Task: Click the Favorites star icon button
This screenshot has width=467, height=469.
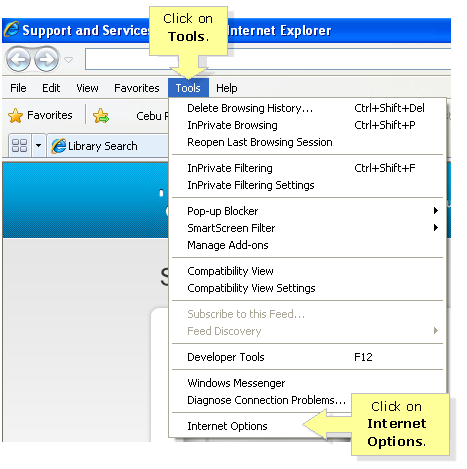Action: tap(15, 116)
